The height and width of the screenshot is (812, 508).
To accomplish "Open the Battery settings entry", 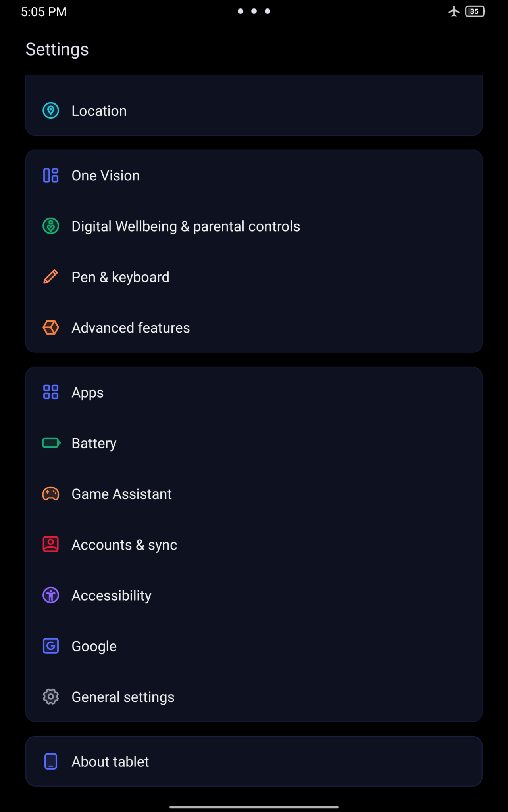I will [94, 443].
